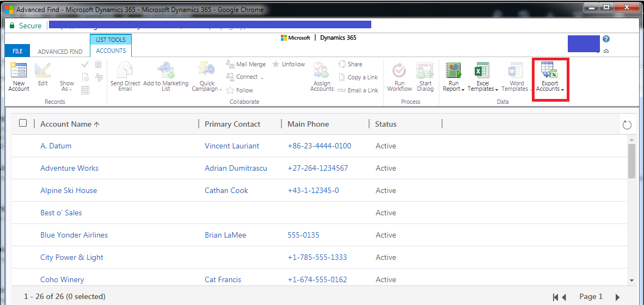The width and height of the screenshot is (644, 305).
Task: Open the Help question mark icon
Action: coord(606,39)
